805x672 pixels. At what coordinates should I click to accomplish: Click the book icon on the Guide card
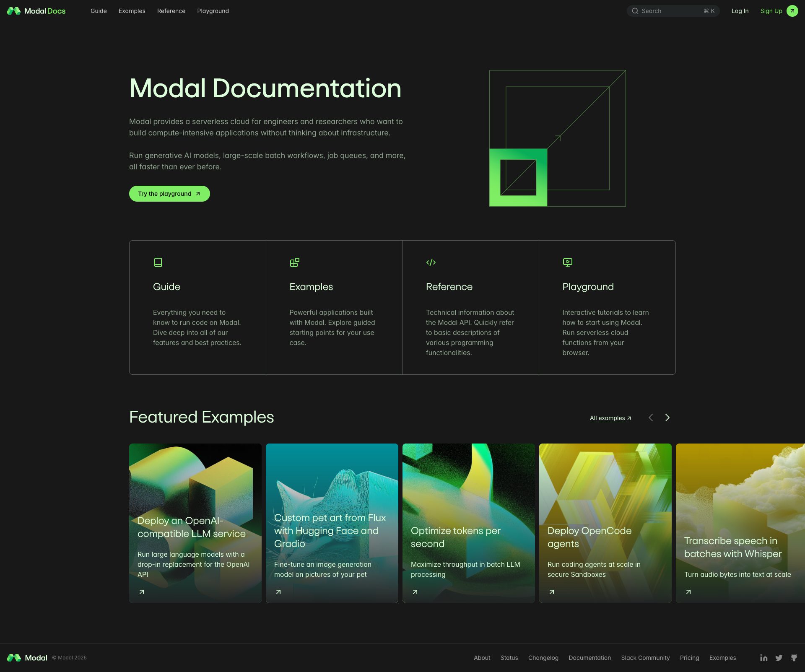(x=158, y=262)
